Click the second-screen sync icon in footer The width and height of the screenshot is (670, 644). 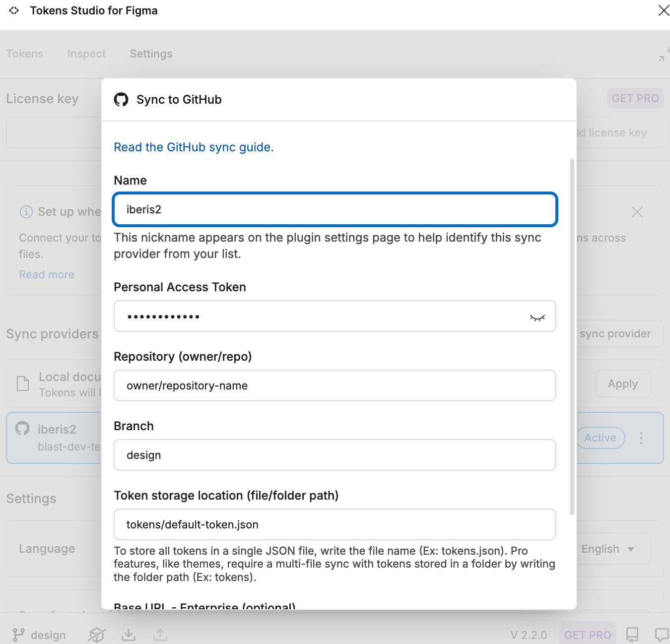tap(97, 635)
